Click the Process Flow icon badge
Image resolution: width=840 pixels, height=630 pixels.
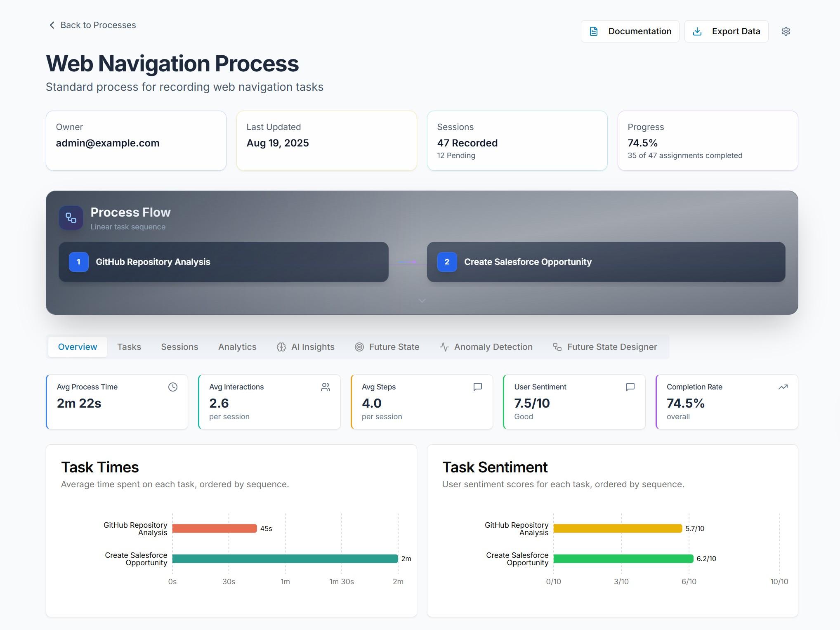(x=71, y=218)
